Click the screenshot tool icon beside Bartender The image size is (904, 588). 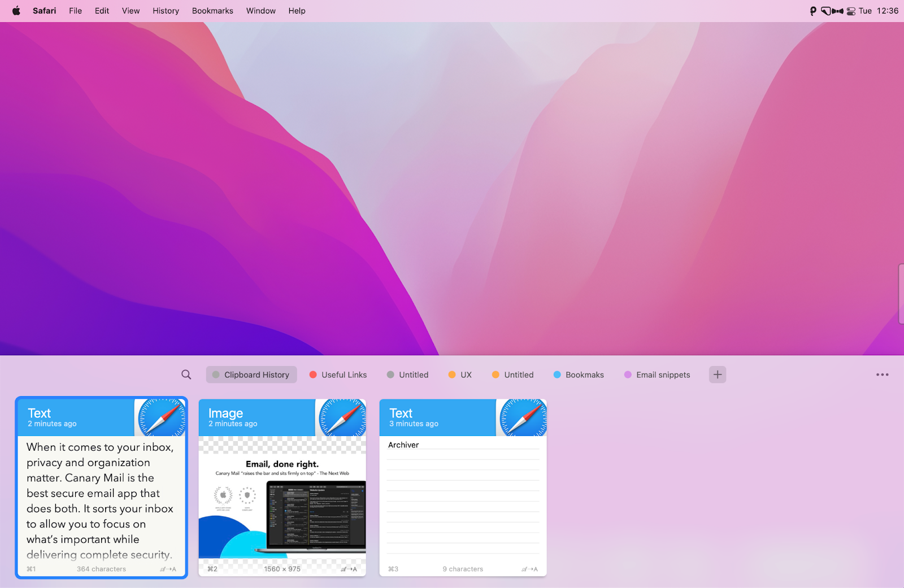(825, 11)
